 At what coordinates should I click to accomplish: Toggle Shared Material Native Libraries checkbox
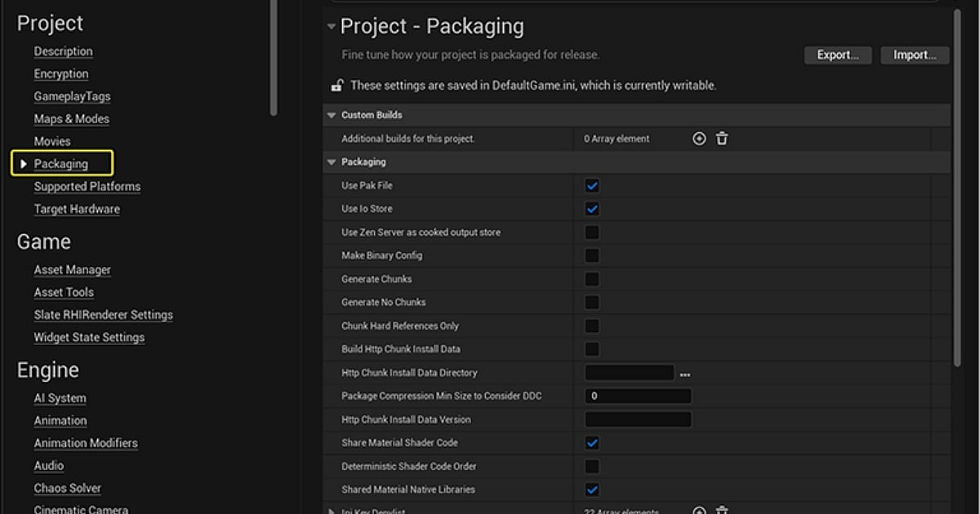(592, 490)
